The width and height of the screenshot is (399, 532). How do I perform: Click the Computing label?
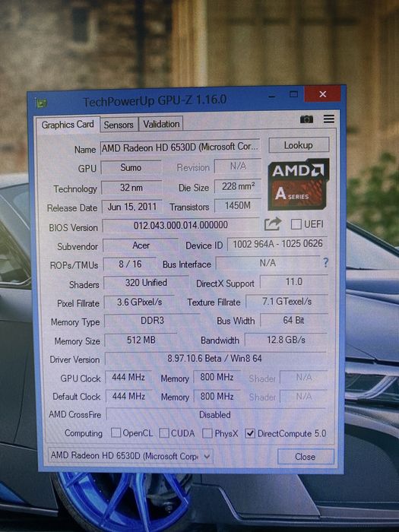pyautogui.click(x=84, y=433)
